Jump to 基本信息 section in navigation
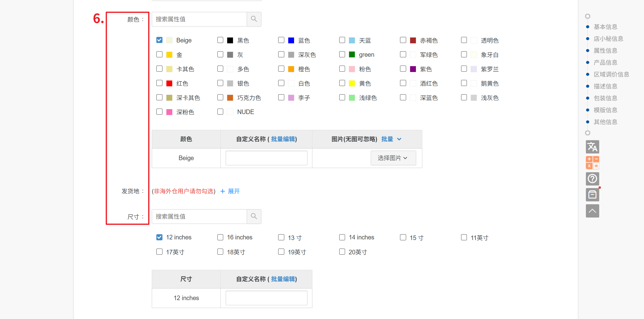 tap(605, 27)
